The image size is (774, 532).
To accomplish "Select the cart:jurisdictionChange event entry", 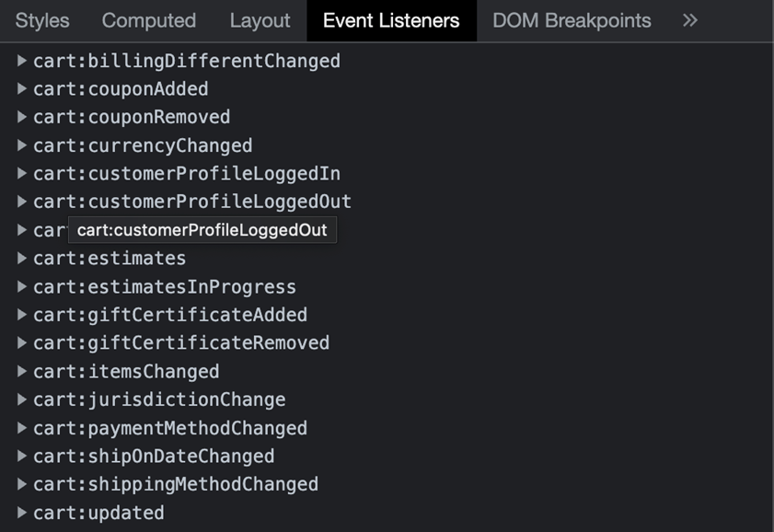I will click(159, 400).
